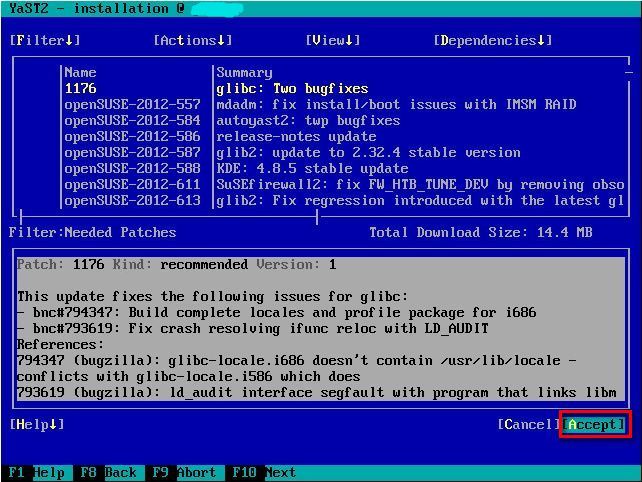Click the 'YaST2 - installation' title text
This screenshot has width=642, height=482.
point(97,8)
